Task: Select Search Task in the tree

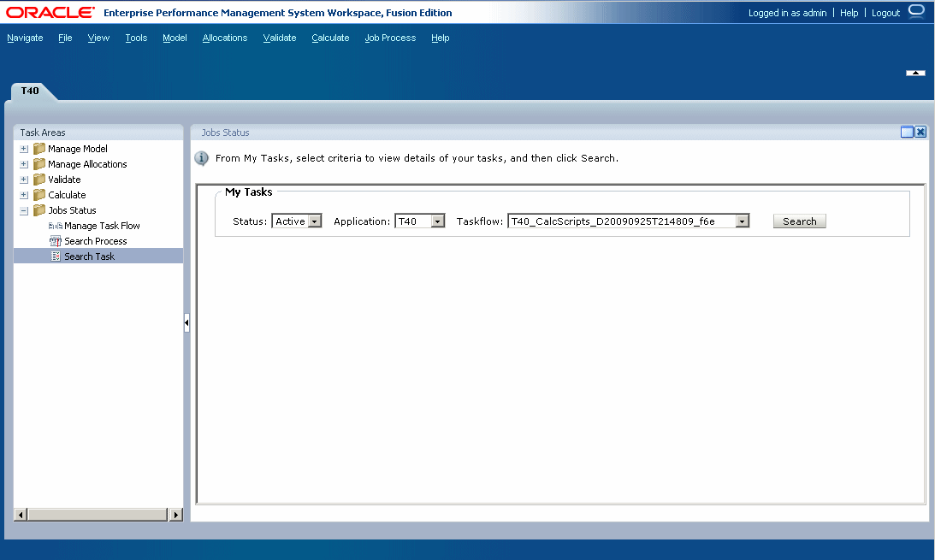Action: coord(88,256)
